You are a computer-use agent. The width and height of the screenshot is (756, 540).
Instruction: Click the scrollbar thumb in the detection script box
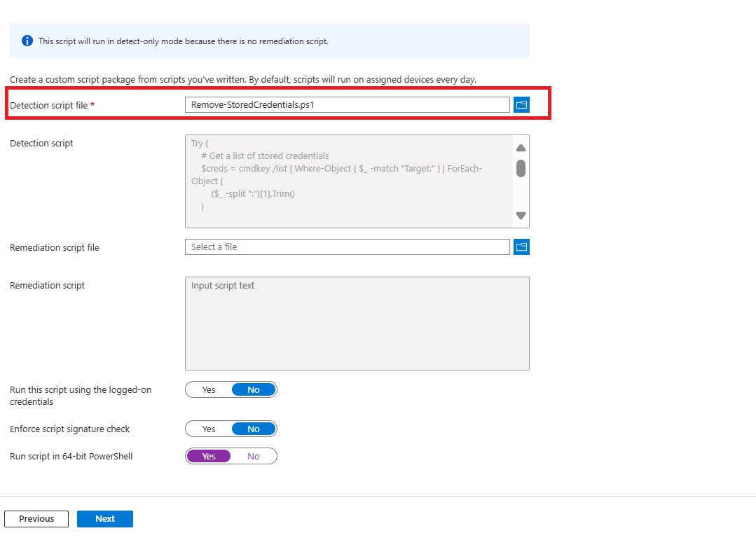pyautogui.click(x=520, y=168)
